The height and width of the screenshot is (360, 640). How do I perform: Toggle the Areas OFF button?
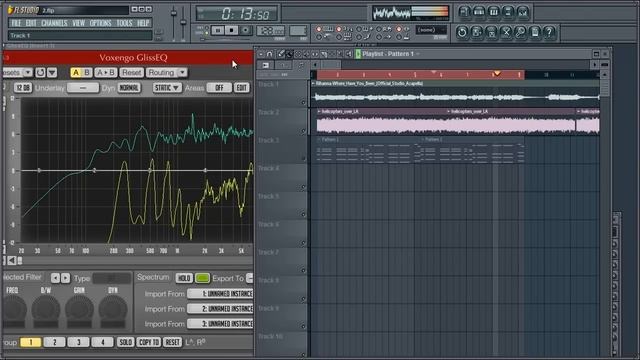[x=219, y=88]
